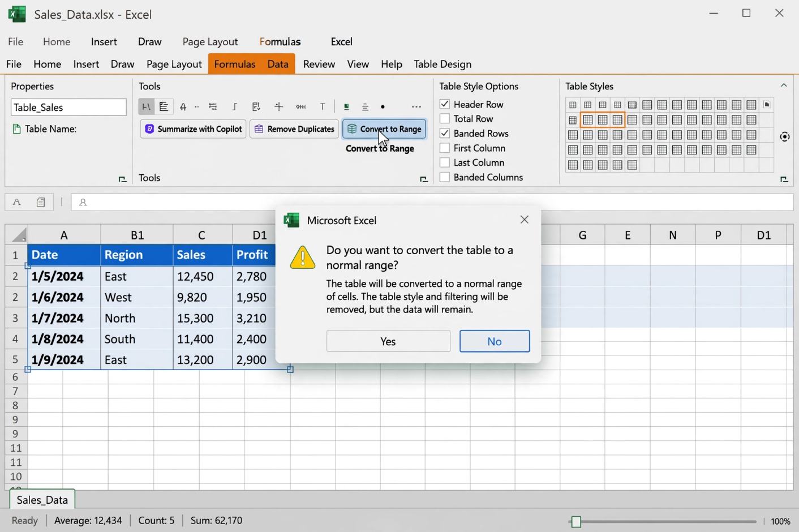Click the clipboard icon beside formula bar

pyautogui.click(x=41, y=202)
